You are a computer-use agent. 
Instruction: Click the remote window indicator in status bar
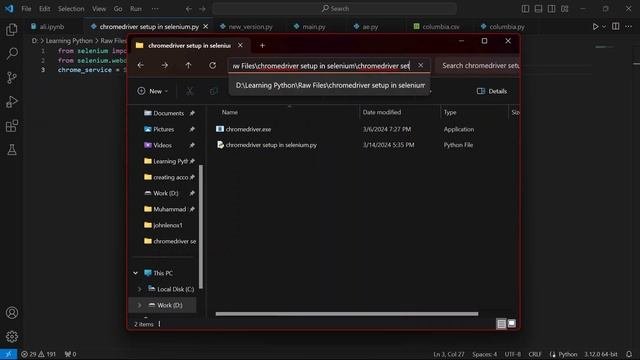pos(8,354)
